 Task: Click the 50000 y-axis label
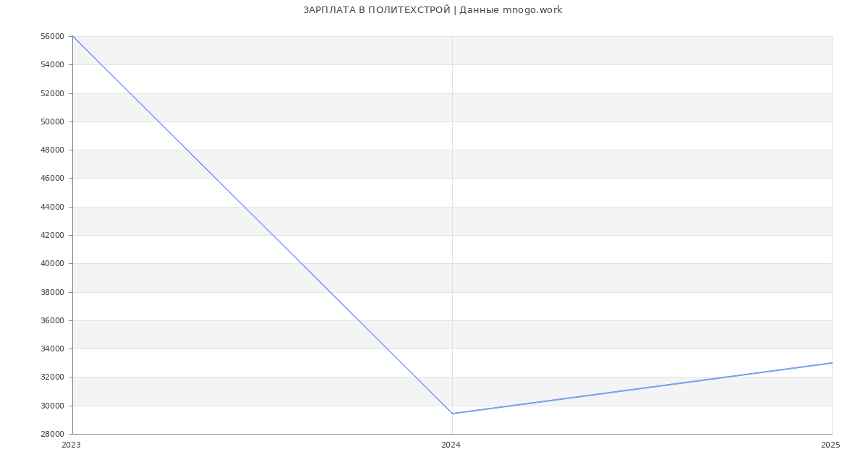click(x=54, y=121)
